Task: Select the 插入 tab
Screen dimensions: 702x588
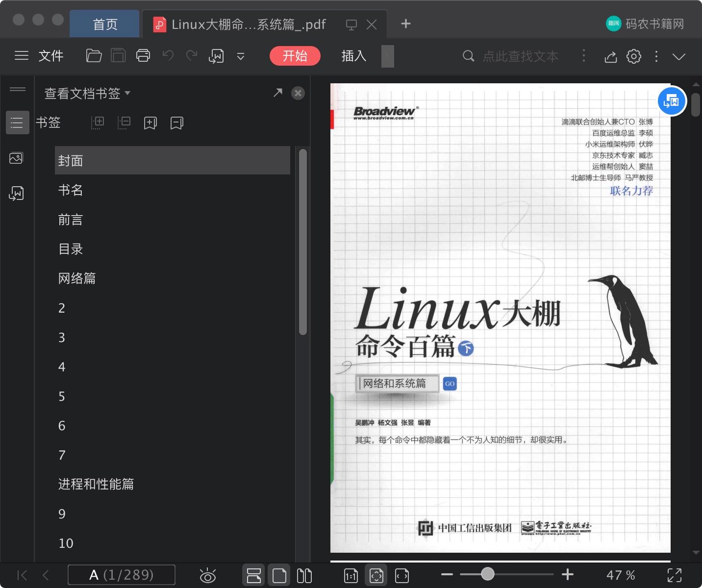Action: (x=354, y=56)
